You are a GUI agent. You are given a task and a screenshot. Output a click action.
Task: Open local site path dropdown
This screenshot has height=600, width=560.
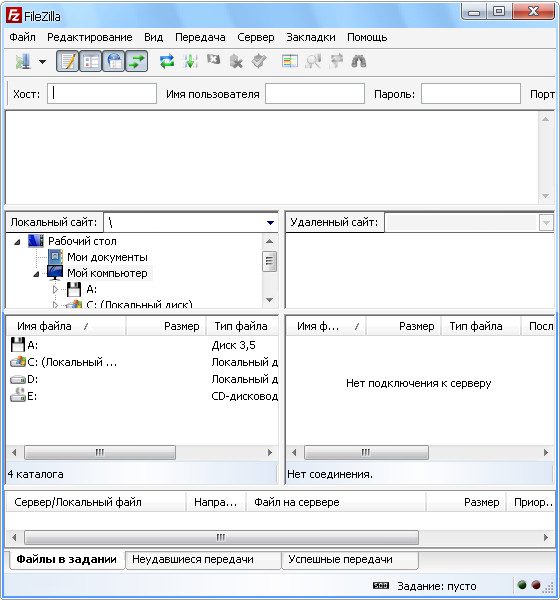click(270, 222)
